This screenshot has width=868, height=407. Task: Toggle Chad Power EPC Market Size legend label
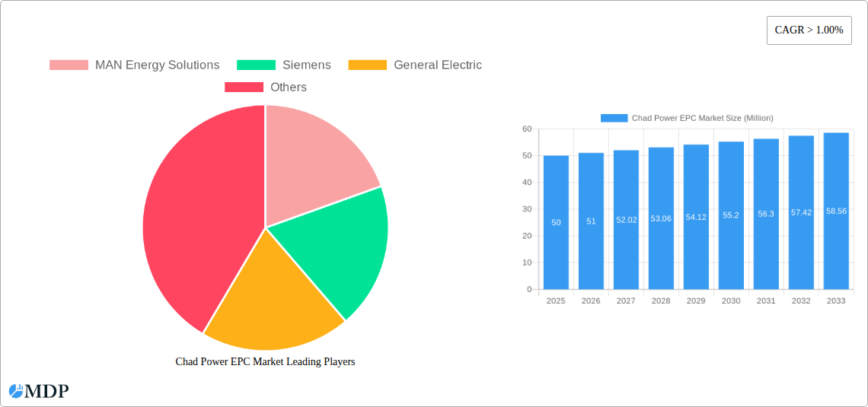point(703,118)
